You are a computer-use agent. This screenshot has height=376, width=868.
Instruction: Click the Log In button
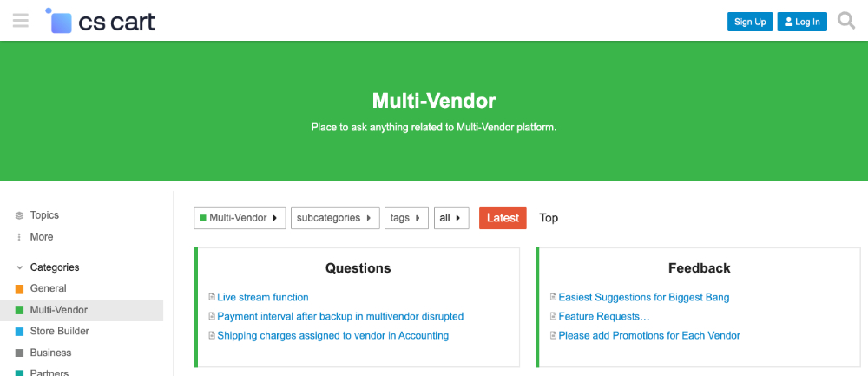click(802, 22)
